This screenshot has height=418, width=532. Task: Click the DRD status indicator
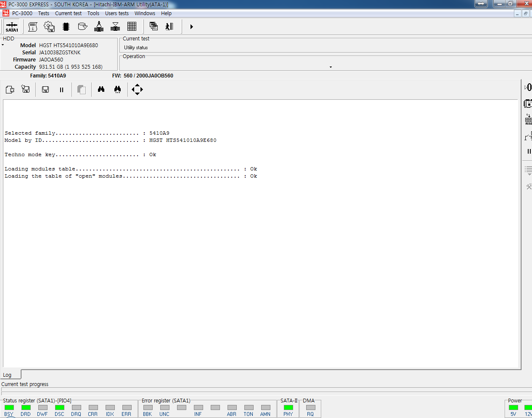[x=26, y=407]
